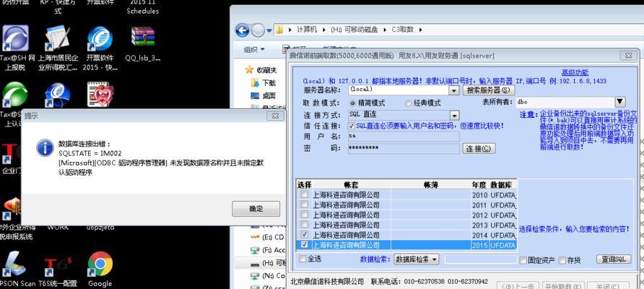The width and height of the screenshot is (644, 289).
Task: Open T6S统一配置 desktop shortcut
Action: point(57,265)
